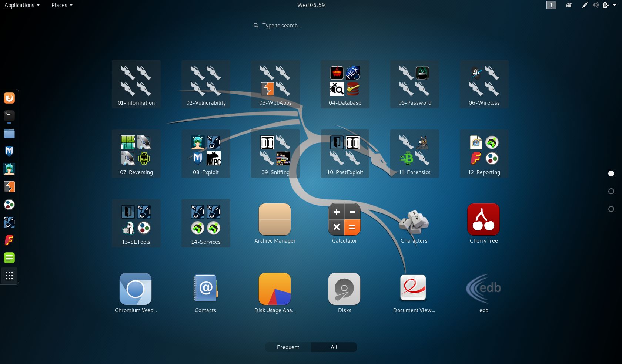Launch Armitage from the dock

click(x=9, y=169)
